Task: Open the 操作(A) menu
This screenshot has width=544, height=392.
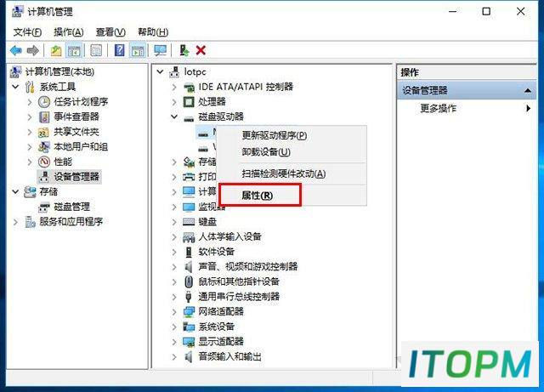Action: coord(69,32)
